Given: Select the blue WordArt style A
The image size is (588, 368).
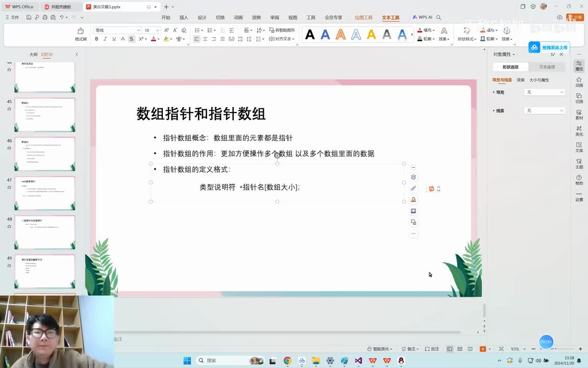Looking at the screenshot, I should [x=325, y=35].
